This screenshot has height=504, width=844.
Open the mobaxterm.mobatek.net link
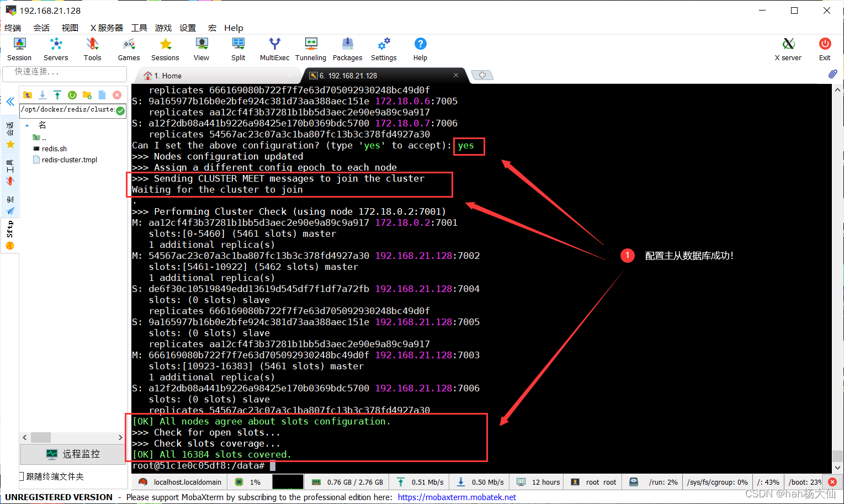457,497
